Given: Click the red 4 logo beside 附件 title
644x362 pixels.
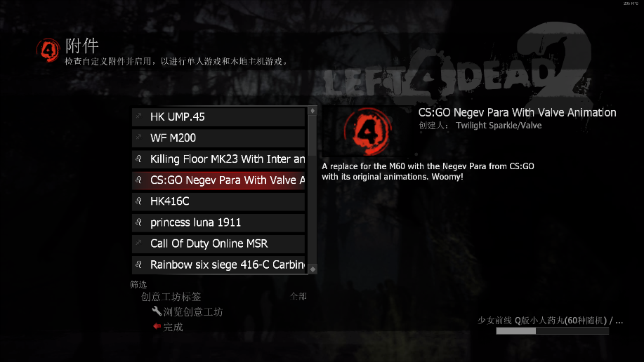Looking at the screenshot, I should 48,50.
